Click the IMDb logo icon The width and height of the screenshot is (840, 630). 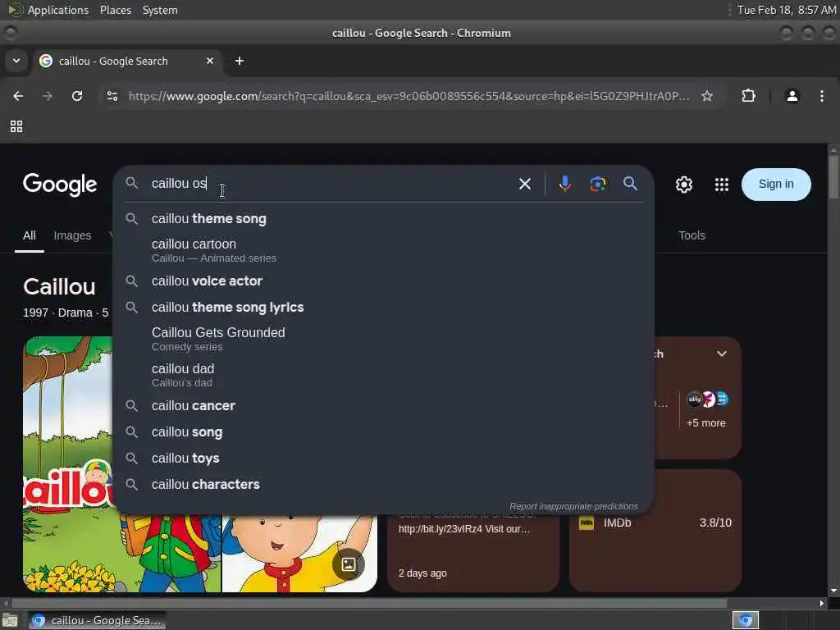(587, 523)
